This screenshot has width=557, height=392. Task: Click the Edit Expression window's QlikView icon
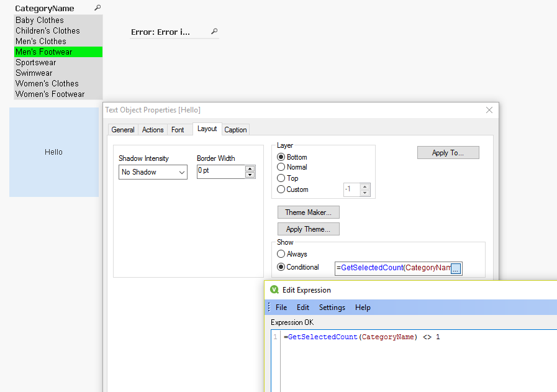[x=274, y=290]
